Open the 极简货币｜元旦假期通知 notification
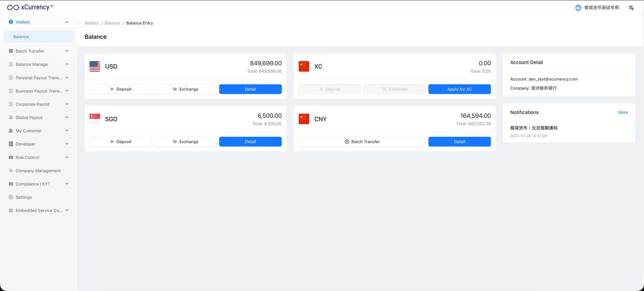644x291 pixels. click(534, 128)
